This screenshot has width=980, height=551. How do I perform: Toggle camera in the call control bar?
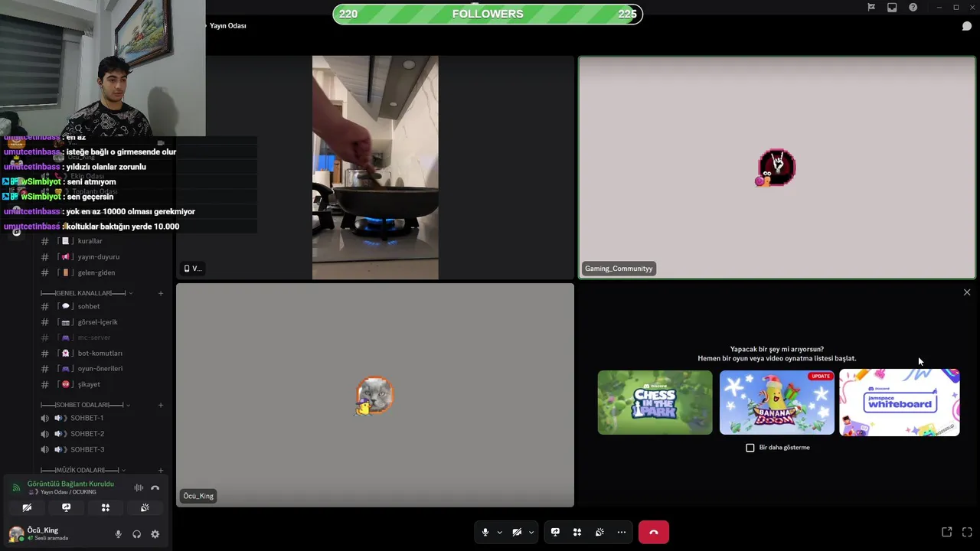517,532
